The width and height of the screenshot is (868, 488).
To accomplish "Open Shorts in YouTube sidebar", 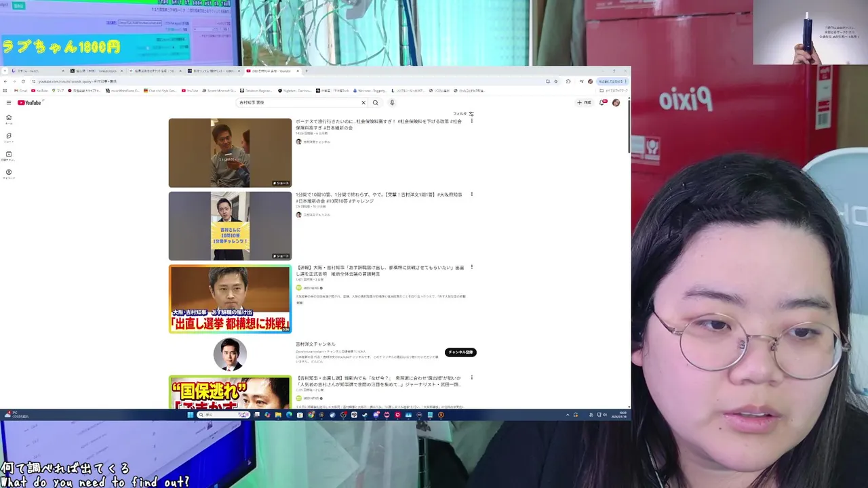I will point(9,138).
